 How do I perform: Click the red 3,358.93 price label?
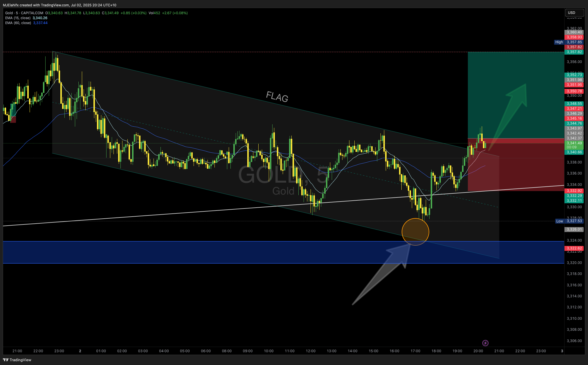click(574, 37)
